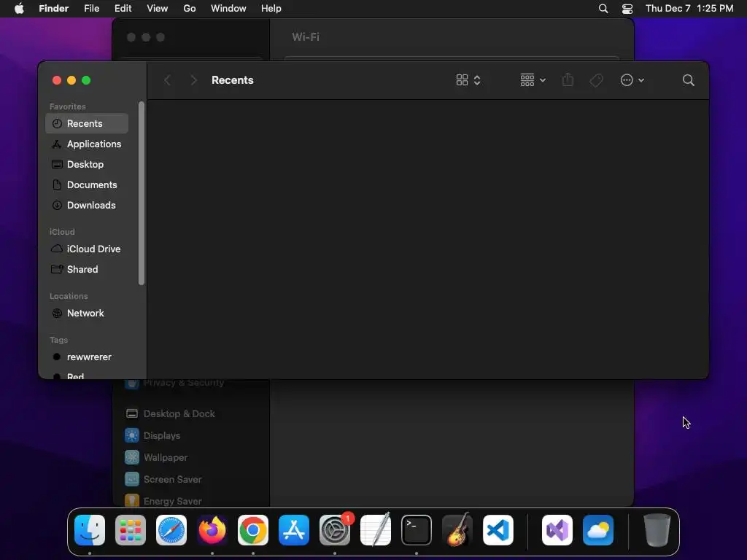Launch Google Chrome from the Dock

tap(253, 530)
